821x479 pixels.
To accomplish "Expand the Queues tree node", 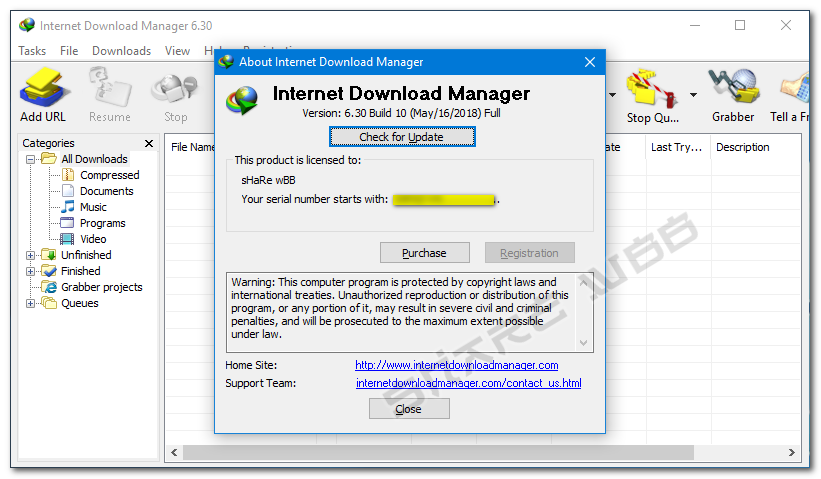I will click(30, 304).
